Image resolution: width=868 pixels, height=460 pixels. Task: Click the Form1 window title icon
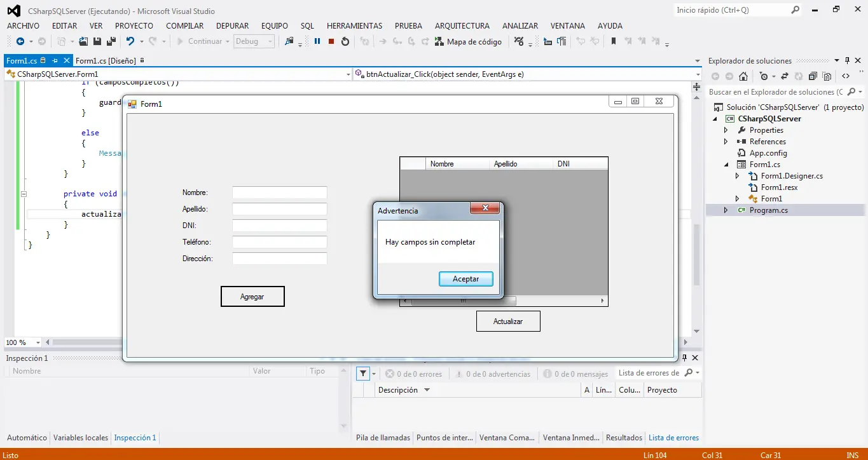click(x=132, y=104)
